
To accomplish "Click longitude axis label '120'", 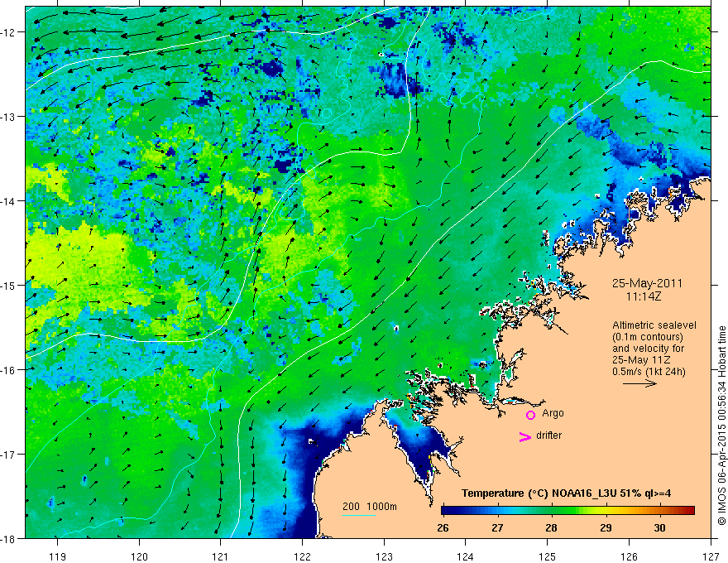I will [139, 556].
